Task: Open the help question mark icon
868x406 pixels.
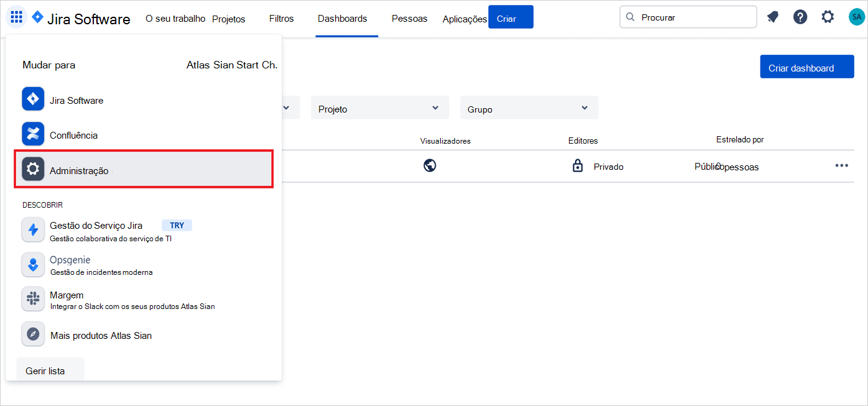Action: click(x=800, y=17)
